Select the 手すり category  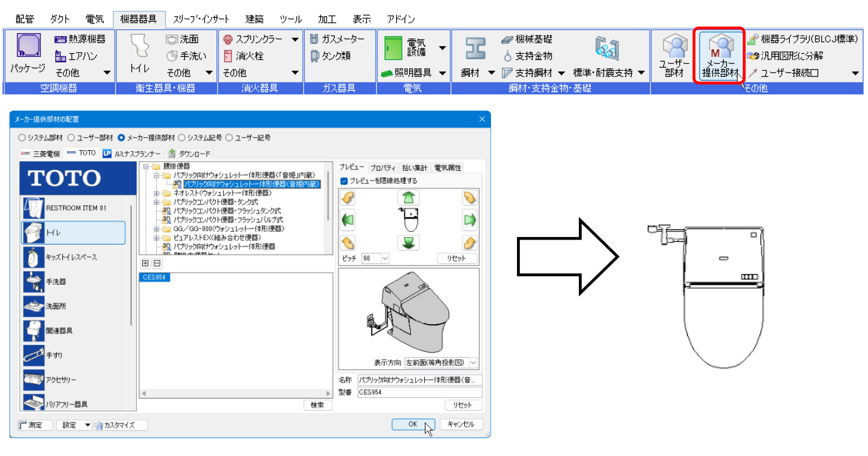[x=74, y=355]
